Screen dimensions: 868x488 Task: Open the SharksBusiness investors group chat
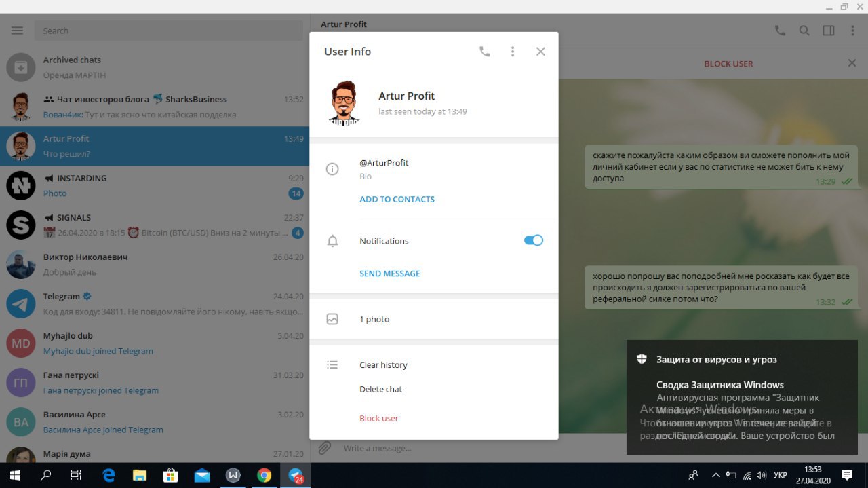pos(155,107)
